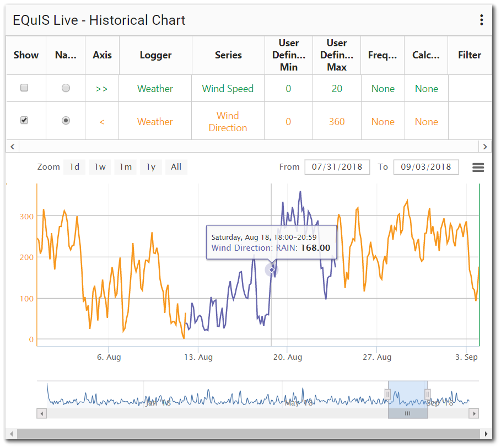Click the right arrow on the table scrollbar

(485, 146)
